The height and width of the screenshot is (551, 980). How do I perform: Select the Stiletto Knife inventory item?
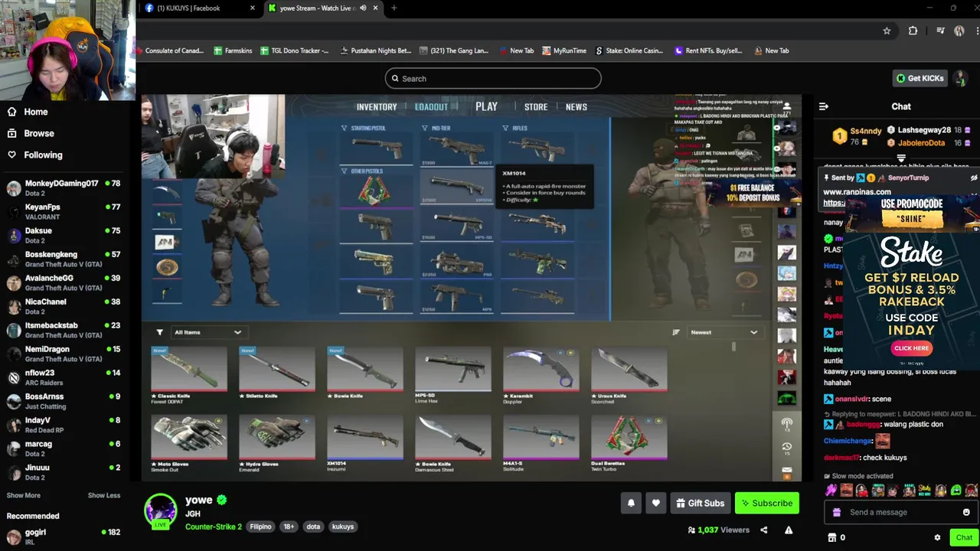click(x=277, y=375)
